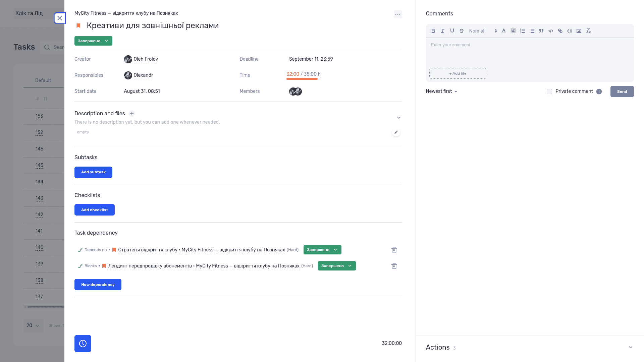
Task: Add a description file with plus icon
Action: [132, 114]
